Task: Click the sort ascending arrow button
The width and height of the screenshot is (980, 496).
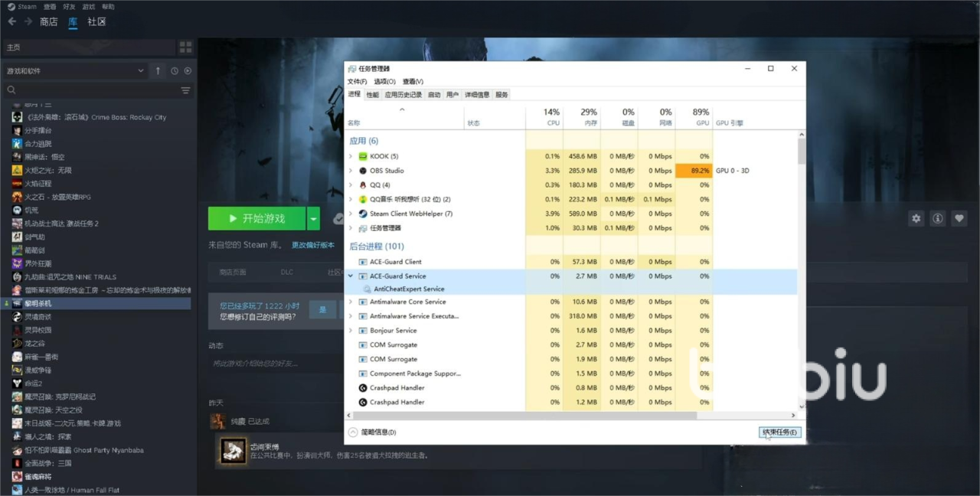Action: tap(158, 71)
